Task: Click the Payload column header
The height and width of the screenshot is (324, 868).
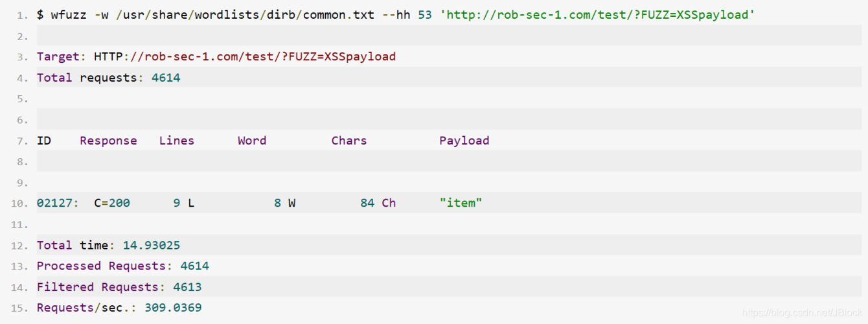Action: coord(464,141)
